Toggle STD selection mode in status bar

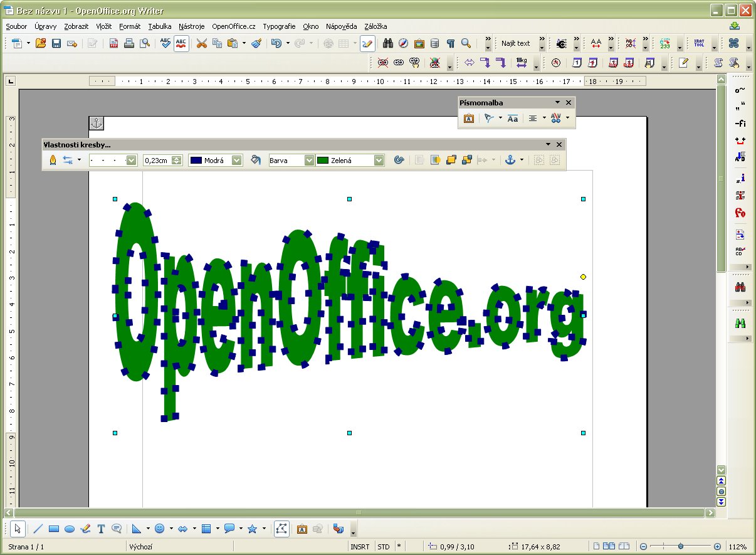pos(384,547)
